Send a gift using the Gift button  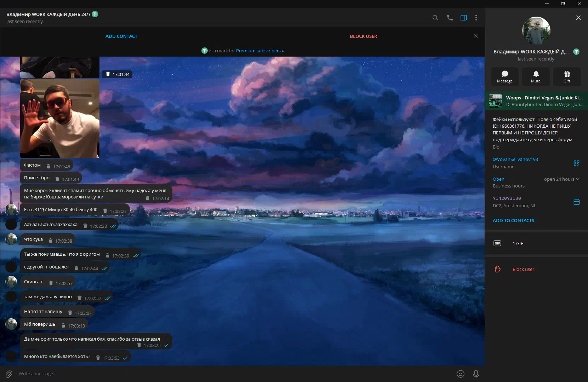[x=567, y=76]
